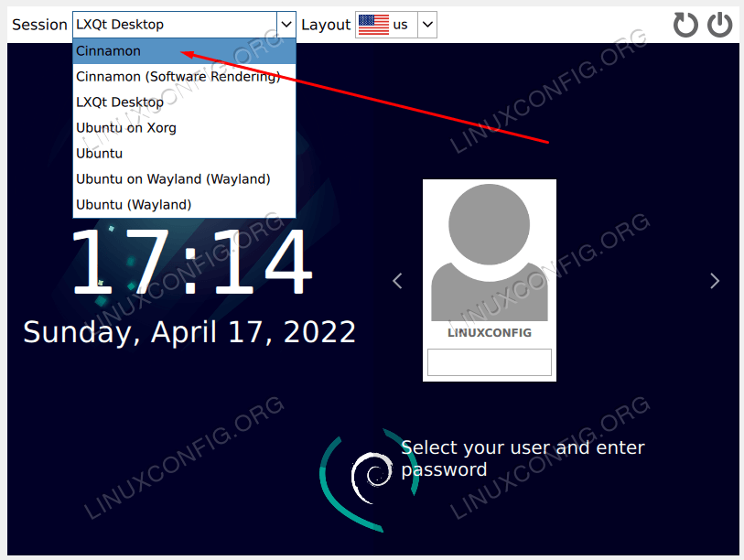This screenshot has width=744, height=560.
Task: Focus the password input field
Action: click(490, 362)
